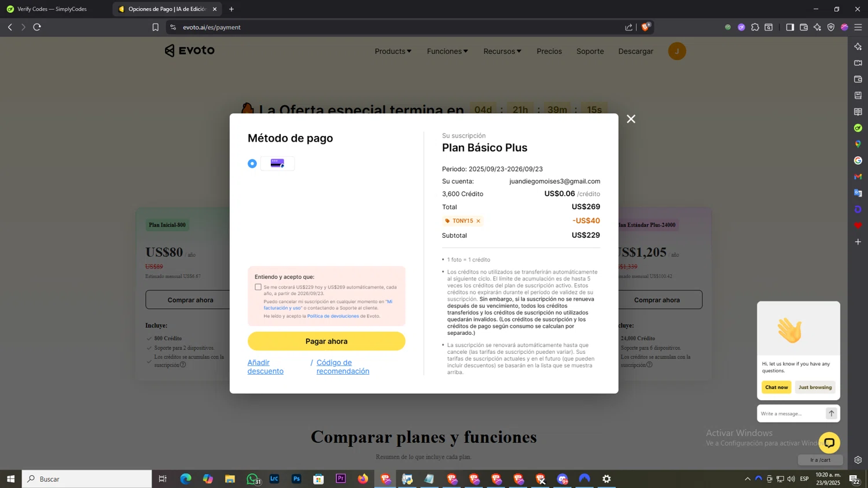Toggle the yellow chat bubble launcher

[829, 443]
